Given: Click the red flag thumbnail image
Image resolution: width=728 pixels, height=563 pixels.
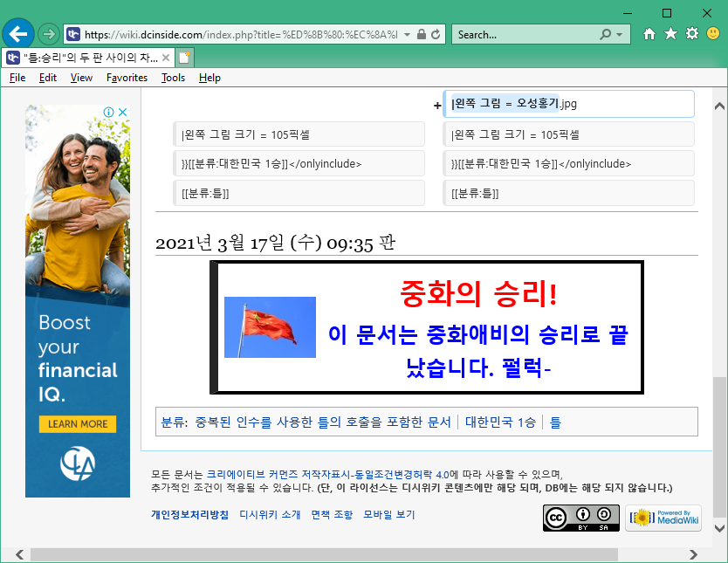Looking at the screenshot, I should (270, 327).
